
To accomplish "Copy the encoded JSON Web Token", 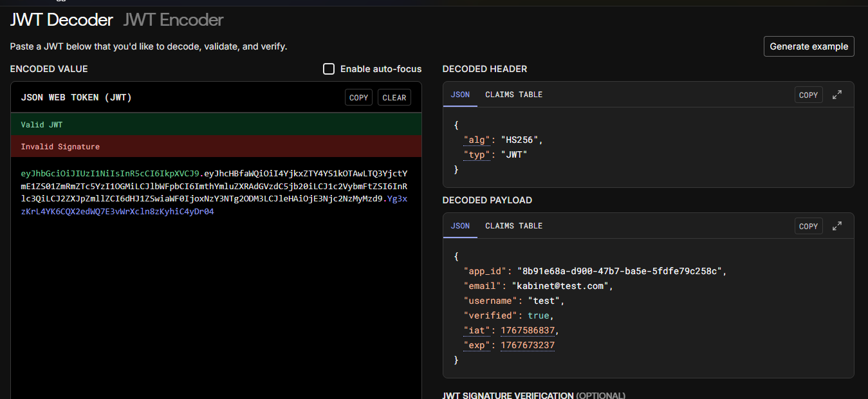I will click(358, 98).
